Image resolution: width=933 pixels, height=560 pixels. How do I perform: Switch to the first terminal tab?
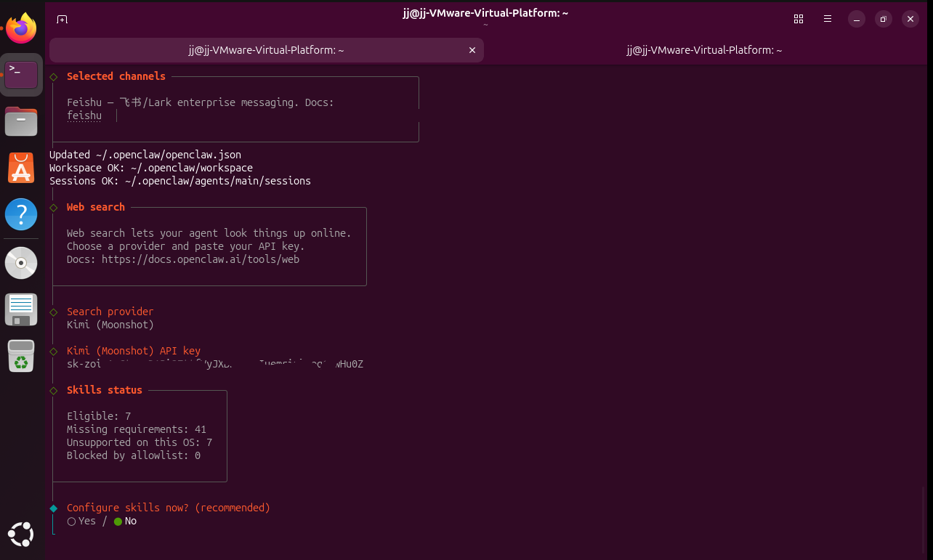[x=265, y=50]
